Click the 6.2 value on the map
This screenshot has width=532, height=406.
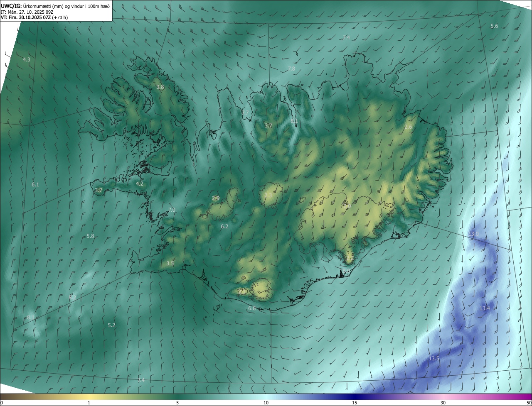click(224, 227)
